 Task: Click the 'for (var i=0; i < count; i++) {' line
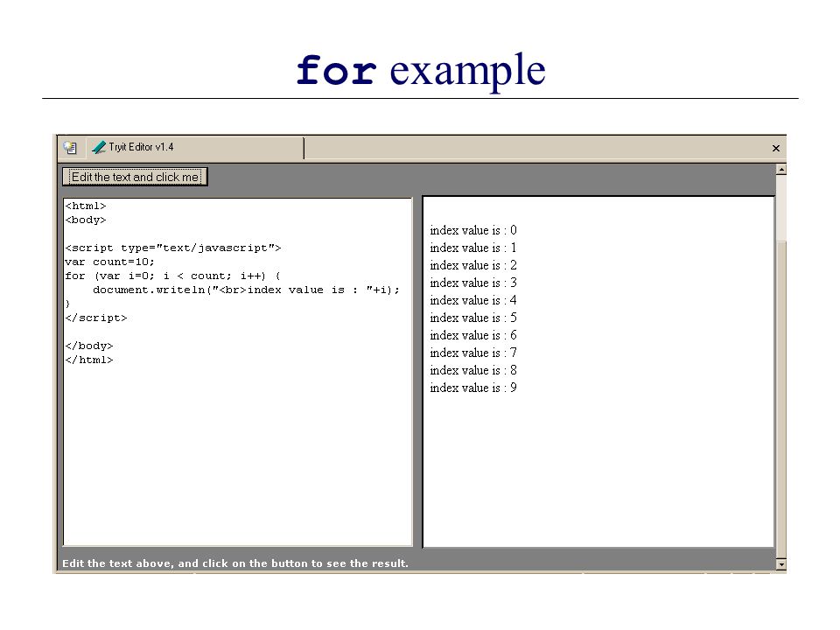click(172, 276)
